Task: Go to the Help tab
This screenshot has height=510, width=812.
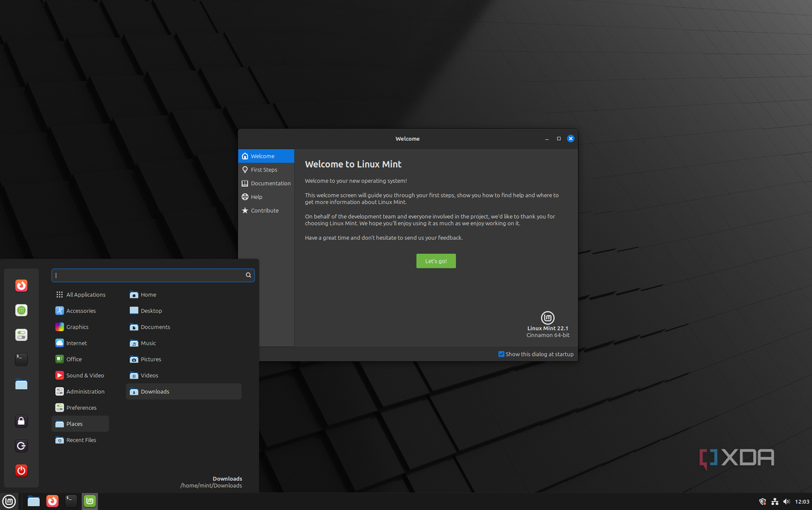Action: (266, 197)
